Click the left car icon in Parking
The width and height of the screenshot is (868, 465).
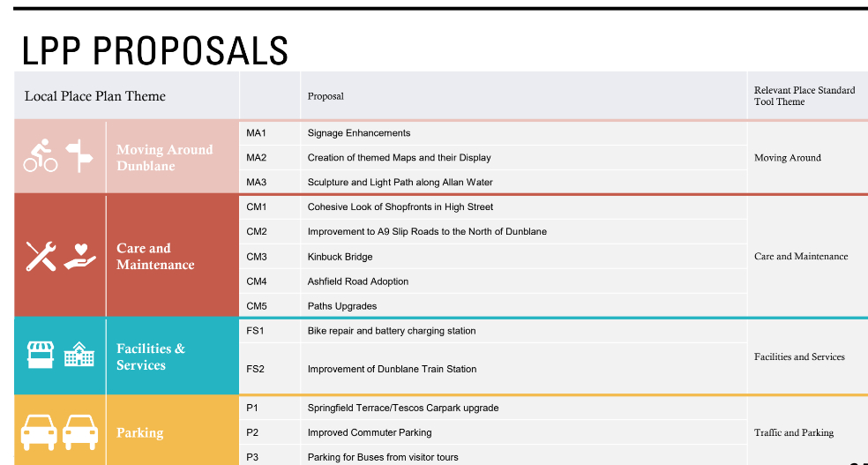[x=39, y=431]
